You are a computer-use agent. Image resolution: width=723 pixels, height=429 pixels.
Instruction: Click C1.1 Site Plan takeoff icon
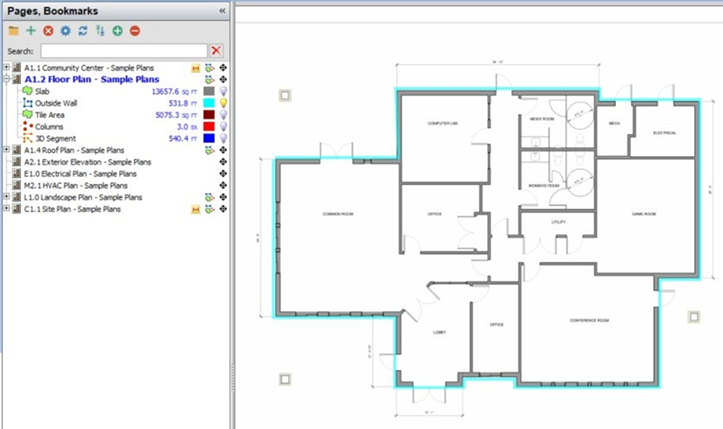coord(209,209)
